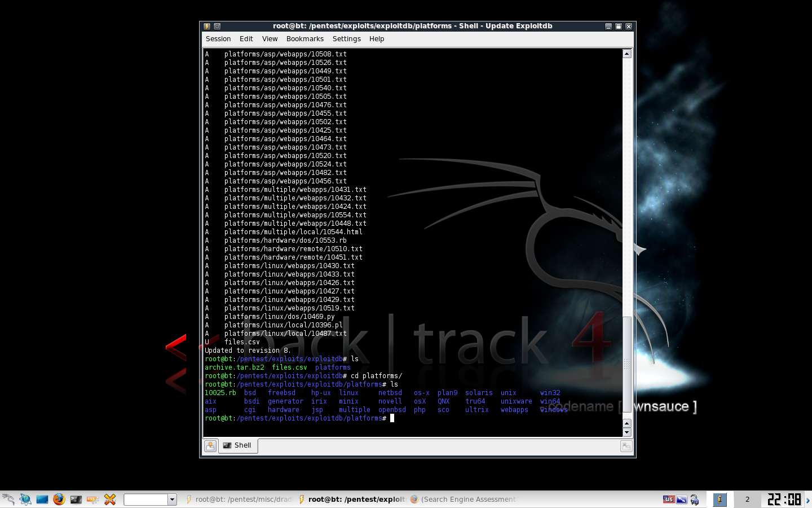This screenshot has height=508, width=812.
Task: Open the BackTrack K menu
Action: point(8,499)
